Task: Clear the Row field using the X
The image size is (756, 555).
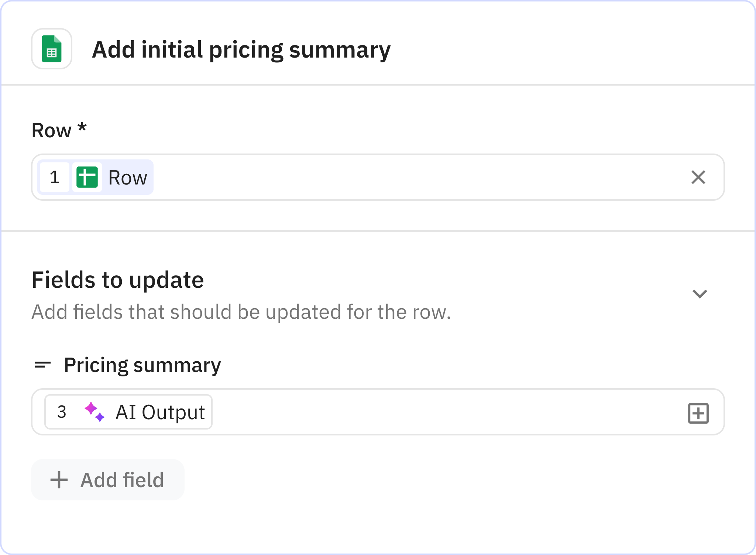Action: tap(698, 177)
